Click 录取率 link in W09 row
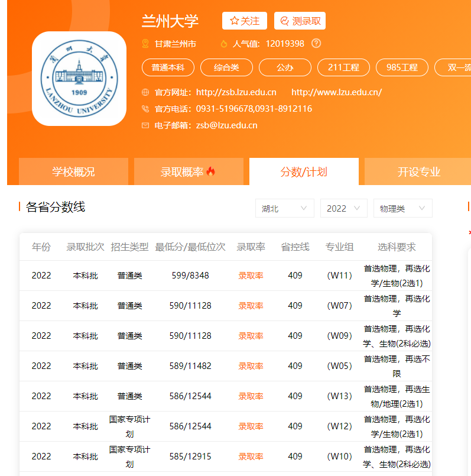The height and width of the screenshot is (476, 471). (x=251, y=336)
